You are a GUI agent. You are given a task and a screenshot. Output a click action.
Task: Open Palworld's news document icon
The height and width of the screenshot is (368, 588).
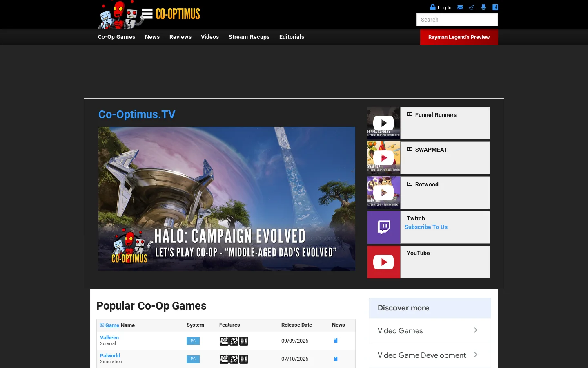point(336,359)
